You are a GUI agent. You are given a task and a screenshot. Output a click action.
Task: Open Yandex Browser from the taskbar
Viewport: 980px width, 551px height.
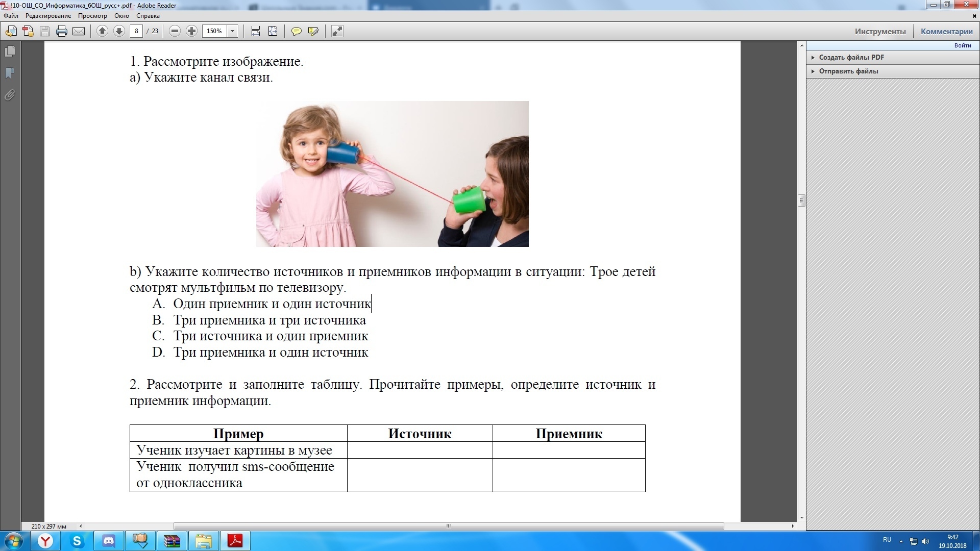coord(45,541)
